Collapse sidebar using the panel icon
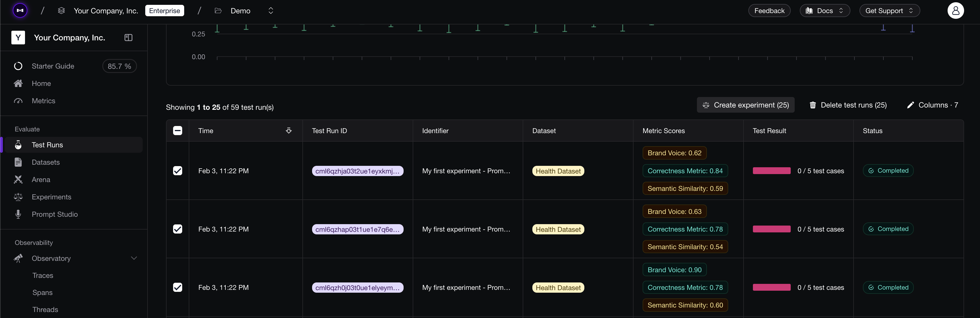 (x=128, y=38)
